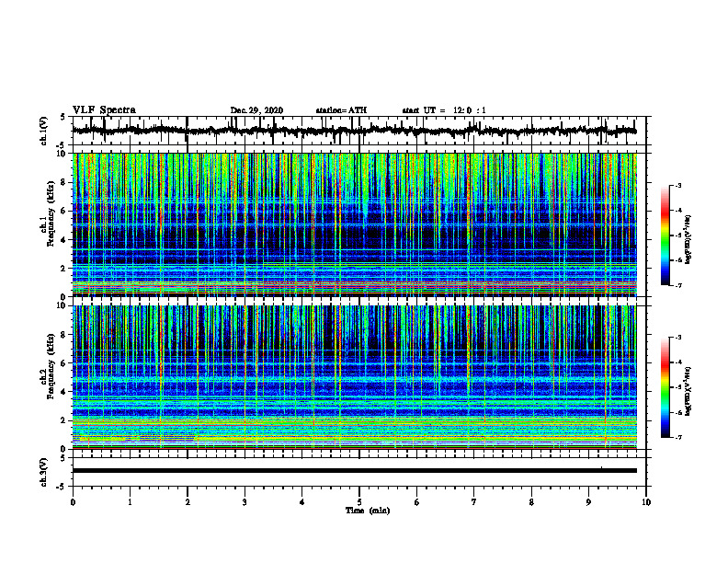Click the -3 label on ch.1 colorbar

(x=678, y=186)
